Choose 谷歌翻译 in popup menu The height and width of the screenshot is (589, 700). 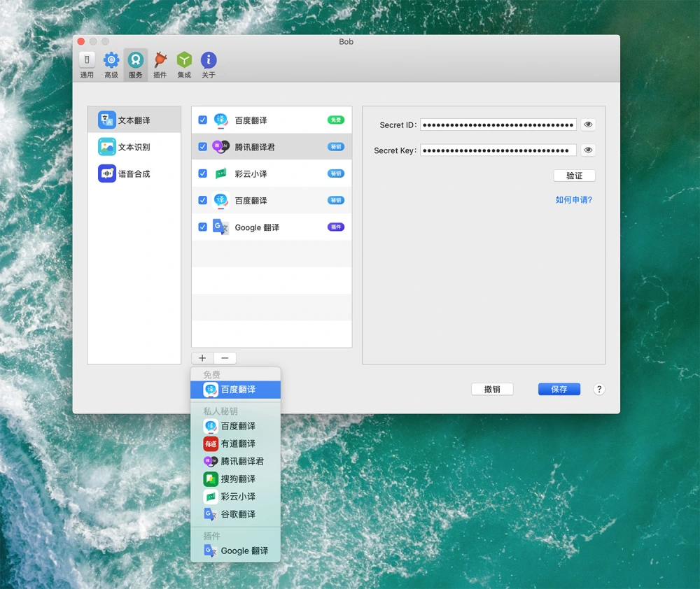(235, 514)
